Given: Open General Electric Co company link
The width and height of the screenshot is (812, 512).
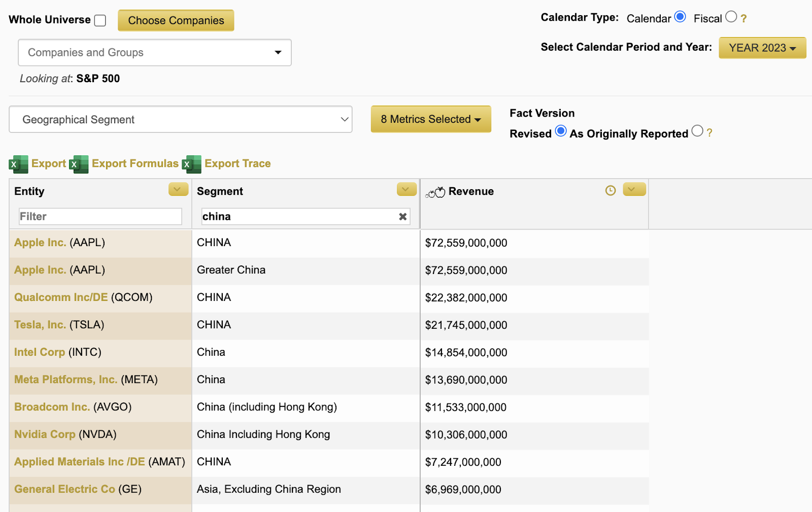Looking at the screenshot, I should point(64,489).
